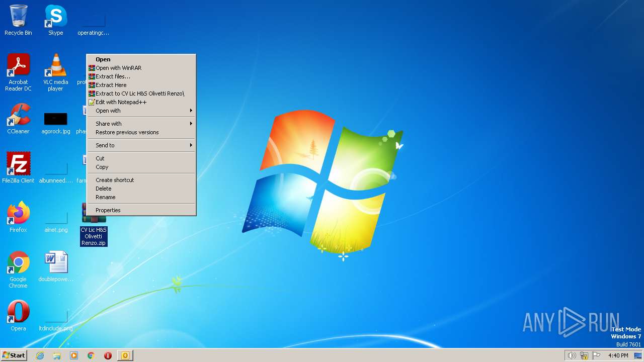Launch Chrome from the taskbar
This screenshot has width=644, height=362.
91,355
